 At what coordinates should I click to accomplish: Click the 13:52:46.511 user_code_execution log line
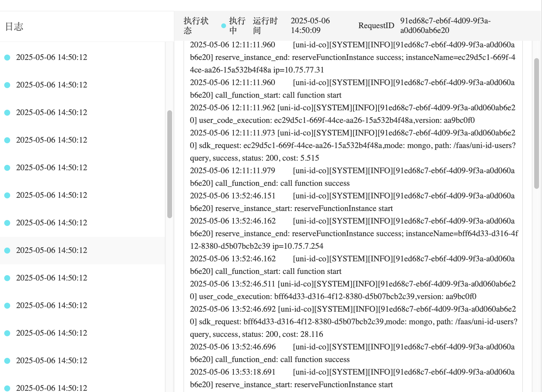[353, 290]
